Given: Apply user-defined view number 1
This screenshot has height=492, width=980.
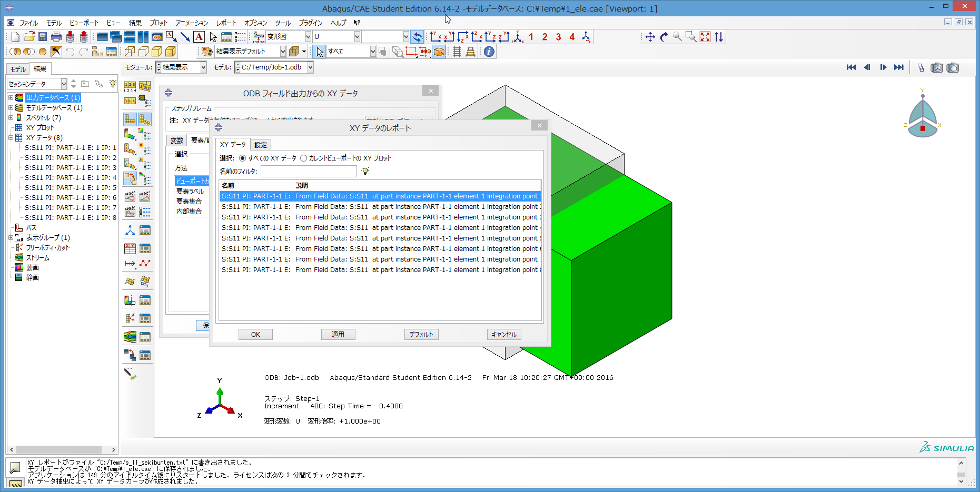Looking at the screenshot, I should click(x=531, y=37).
